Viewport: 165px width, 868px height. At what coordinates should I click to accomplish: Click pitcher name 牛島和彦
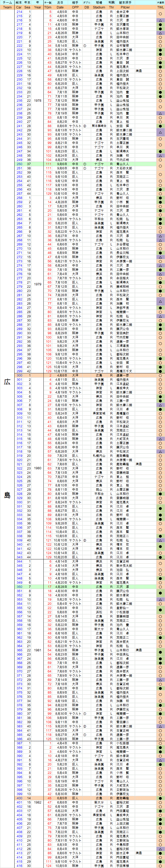(x=122, y=844)
